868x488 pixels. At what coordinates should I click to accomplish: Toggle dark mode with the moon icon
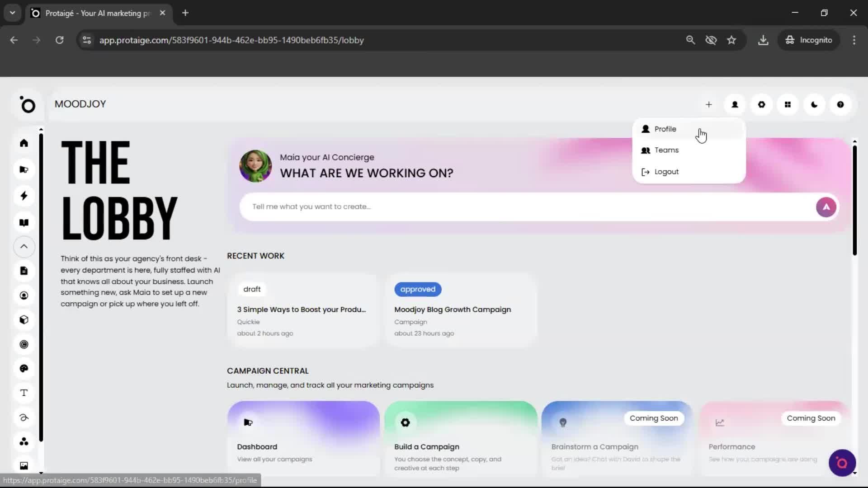coord(814,104)
